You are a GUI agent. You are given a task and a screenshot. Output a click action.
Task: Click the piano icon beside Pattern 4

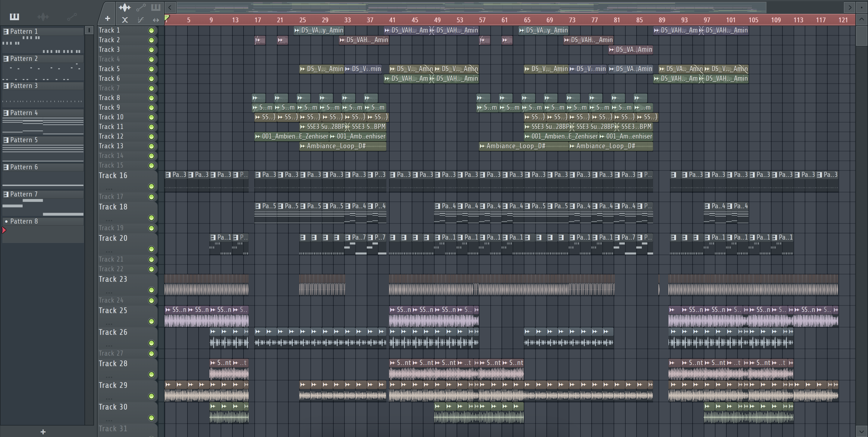pyautogui.click(x=6, y=113)
